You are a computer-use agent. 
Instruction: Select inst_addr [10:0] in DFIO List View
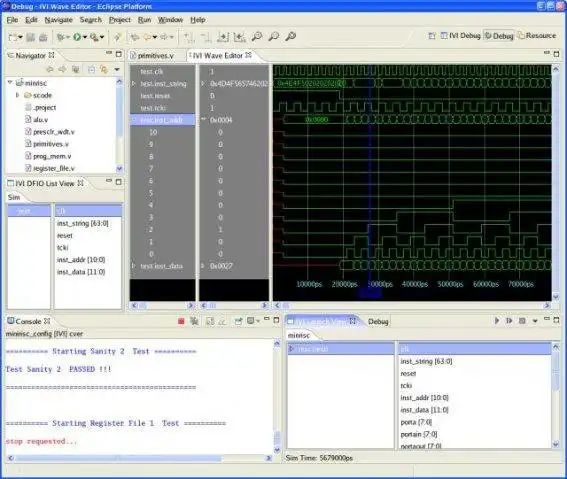click(x=81, y=260)
